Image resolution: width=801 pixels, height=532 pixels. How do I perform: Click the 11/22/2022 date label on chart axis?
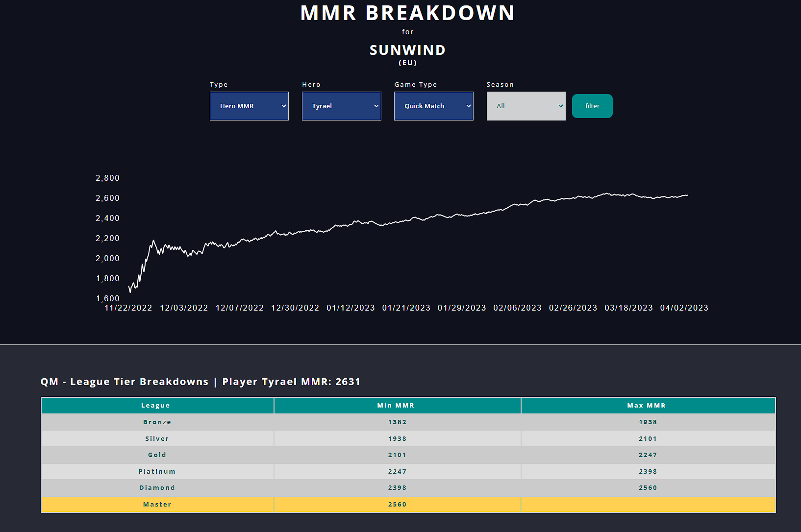[128, 308]
